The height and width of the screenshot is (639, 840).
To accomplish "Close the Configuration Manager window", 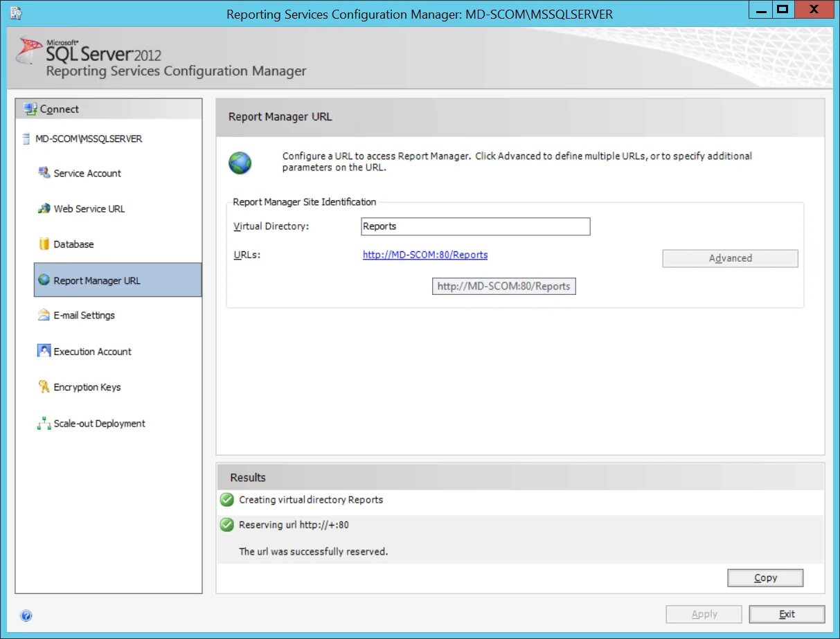I will pos(813,10).
